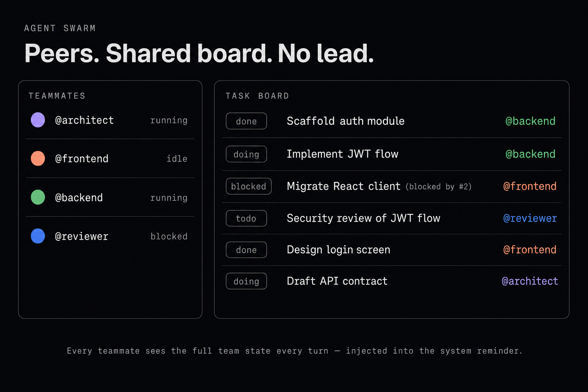The image size is (588, 392).
Task: Select the @architect teammate name
Action: tap(84, 120)
